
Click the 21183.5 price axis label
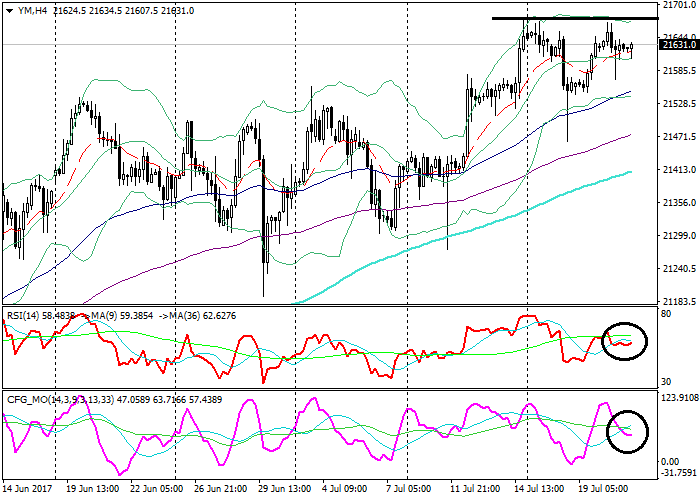pyautogui.click(x=679, y=302)
